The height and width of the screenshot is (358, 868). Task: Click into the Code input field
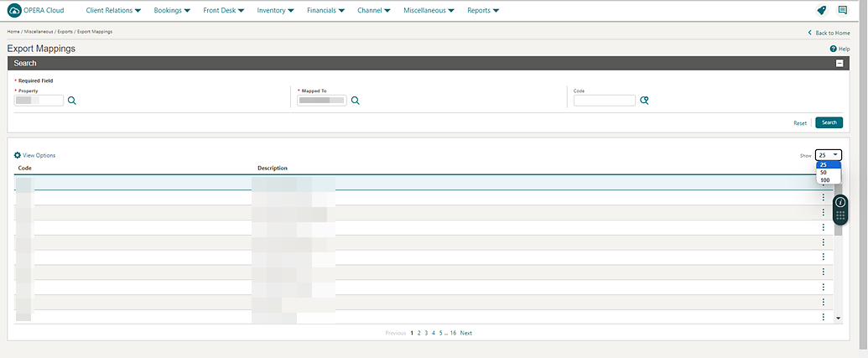tap(605, 101)
